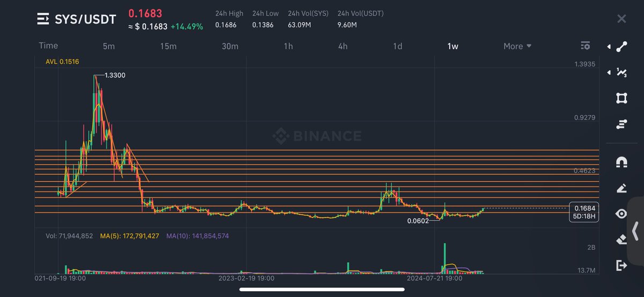This screenshot has width=644, height=297.
Task: Select the 1h interval
Action: (x=288, y=46)
